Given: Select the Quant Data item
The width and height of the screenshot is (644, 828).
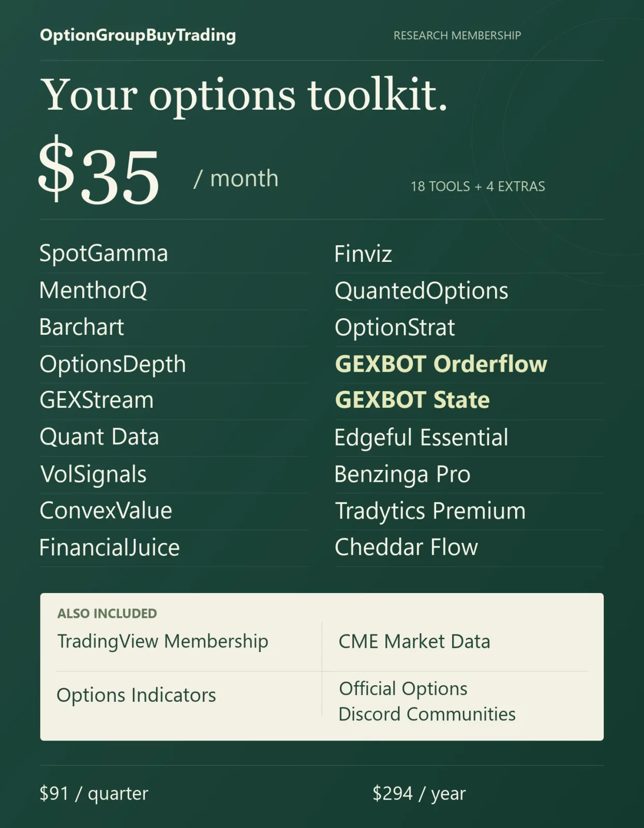Looking at the screenshot, I should click(99, 437).
